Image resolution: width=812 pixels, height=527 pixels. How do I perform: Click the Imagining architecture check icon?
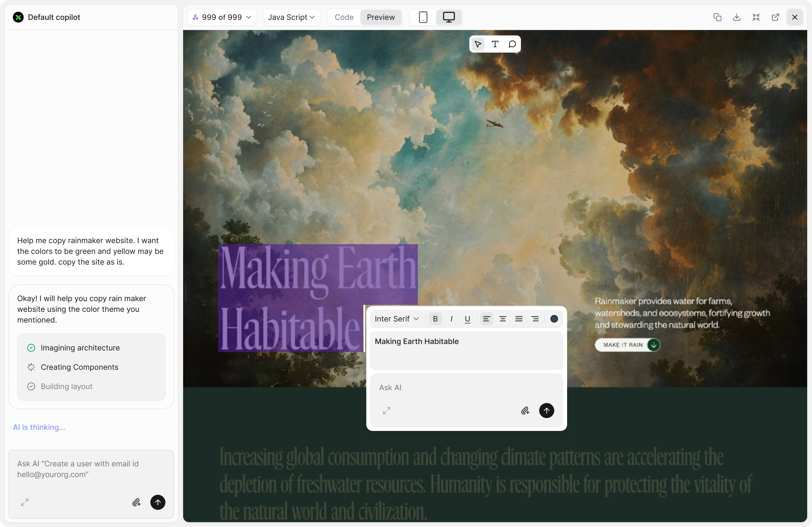[x=31, y=348]
